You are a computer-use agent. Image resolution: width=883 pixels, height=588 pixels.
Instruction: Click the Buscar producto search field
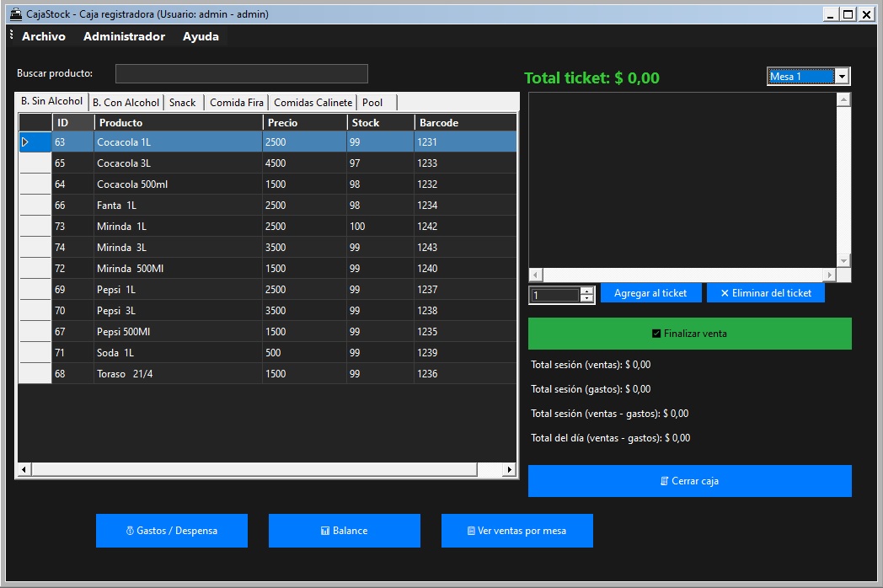click(241, 74)
